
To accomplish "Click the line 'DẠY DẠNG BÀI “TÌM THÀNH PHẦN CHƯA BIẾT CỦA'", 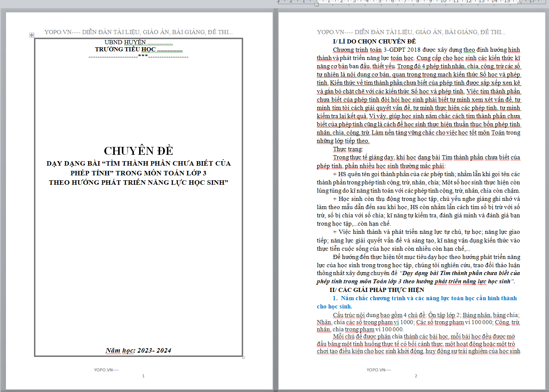I will pos(138,163).
